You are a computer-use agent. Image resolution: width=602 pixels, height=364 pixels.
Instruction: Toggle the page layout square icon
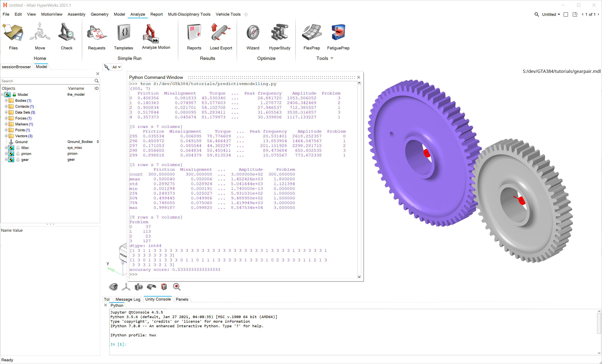click(x=566, y=14)
